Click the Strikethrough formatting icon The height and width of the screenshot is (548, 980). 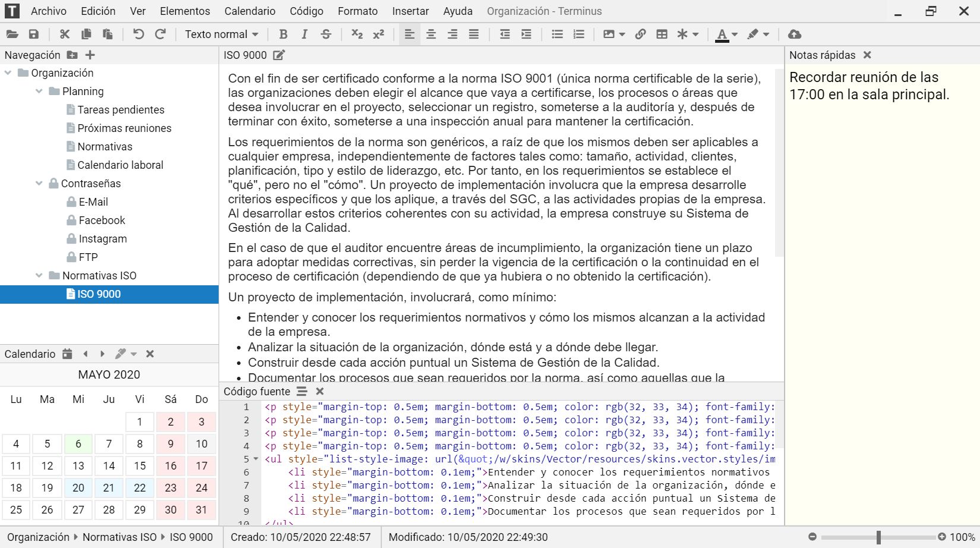[x=326, y=34]
